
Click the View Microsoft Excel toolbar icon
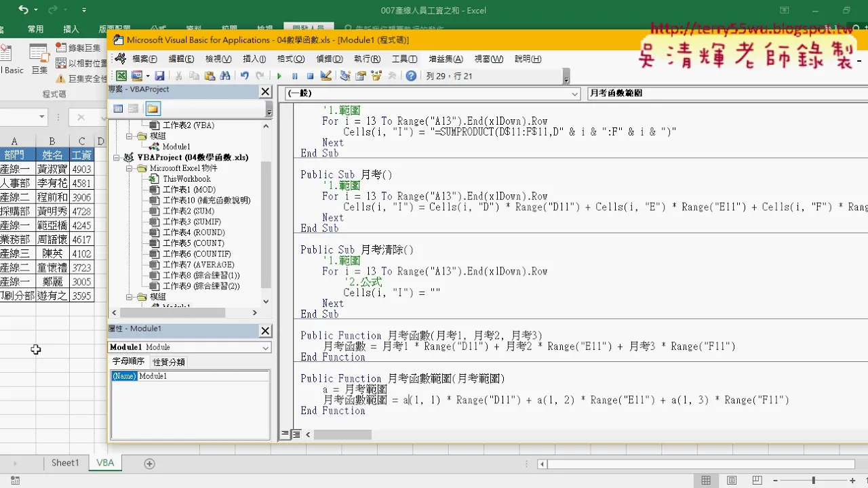pyautogui.click(x=121, y=76)
